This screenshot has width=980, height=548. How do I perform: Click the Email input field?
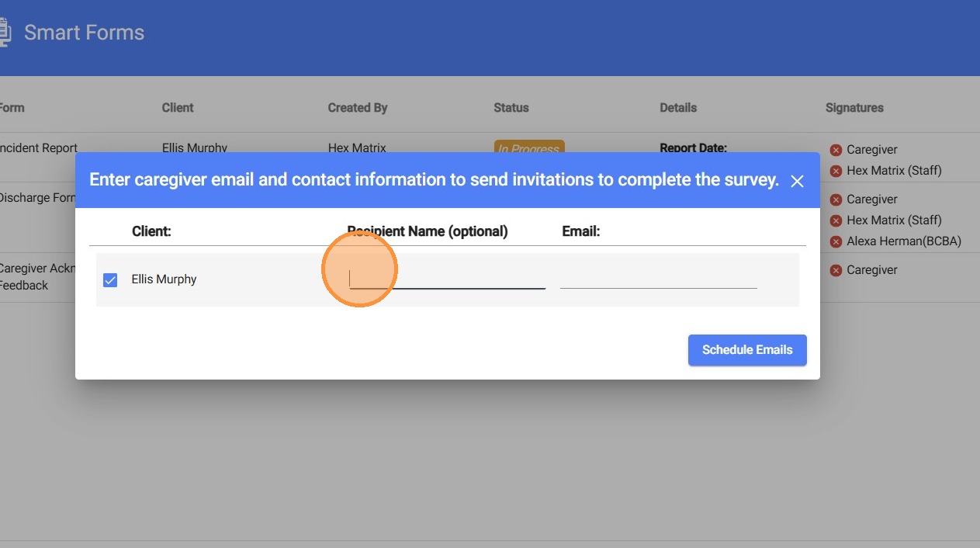pos(658,279)
